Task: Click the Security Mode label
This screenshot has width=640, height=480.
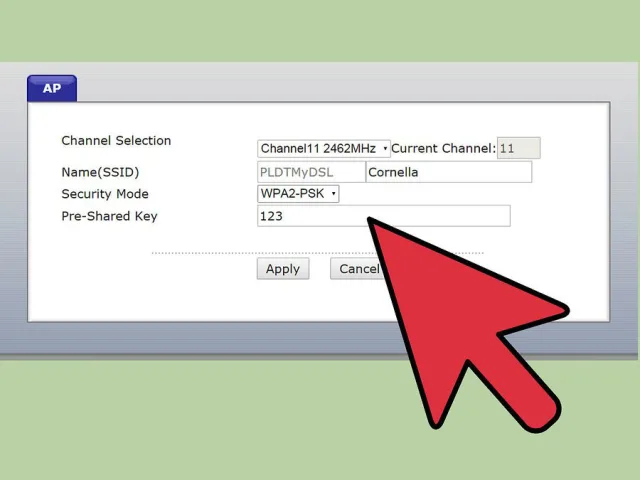Action: tap(105, 194)
